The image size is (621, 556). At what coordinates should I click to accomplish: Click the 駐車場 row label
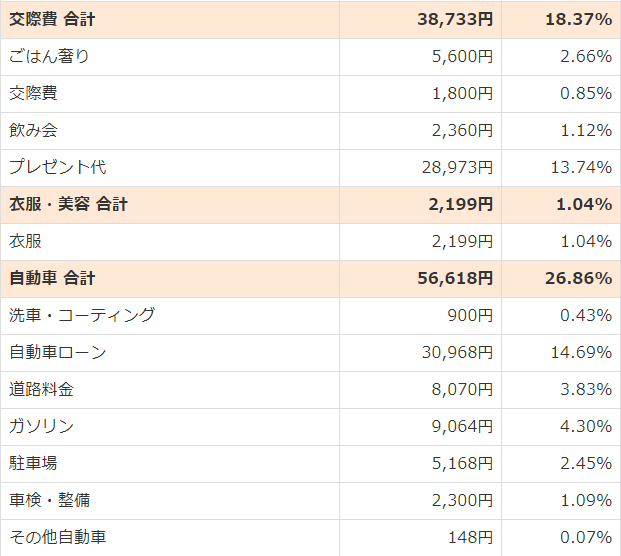tap(34, 463)
